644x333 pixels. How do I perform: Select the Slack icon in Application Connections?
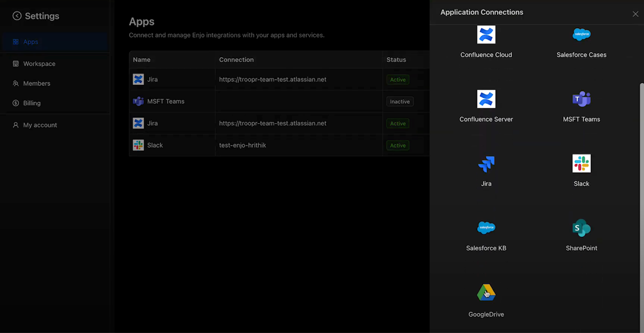pos(582,163)
